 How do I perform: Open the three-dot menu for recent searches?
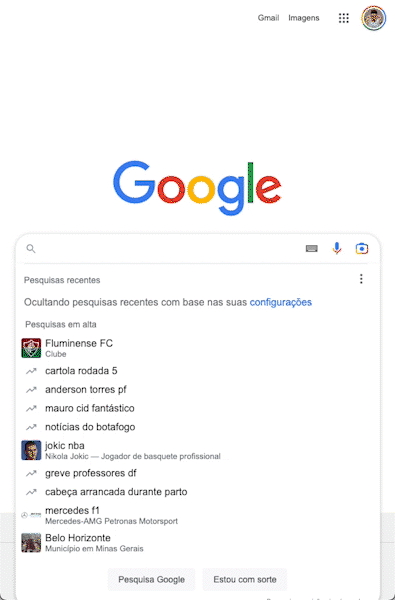[361, 279]
